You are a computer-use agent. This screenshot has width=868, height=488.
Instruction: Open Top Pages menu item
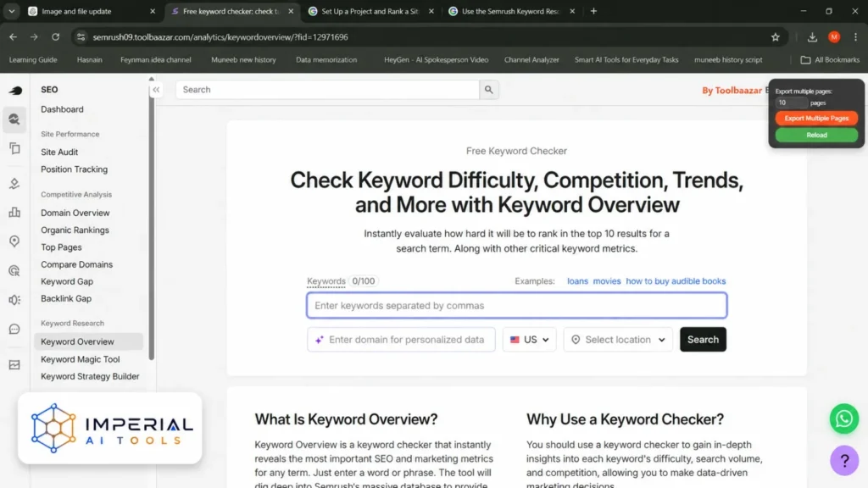[x=61, y=247]
